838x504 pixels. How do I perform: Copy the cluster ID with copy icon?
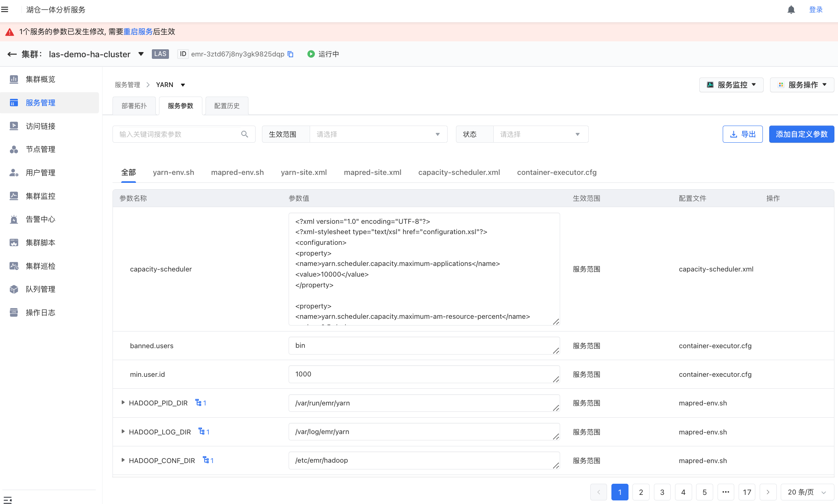pyautogui.click(x=291, y=54)
